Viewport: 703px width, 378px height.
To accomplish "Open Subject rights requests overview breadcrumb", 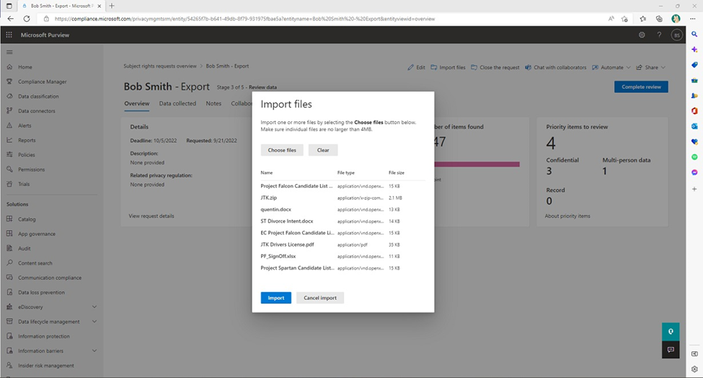I will click(x=160, y=66).
